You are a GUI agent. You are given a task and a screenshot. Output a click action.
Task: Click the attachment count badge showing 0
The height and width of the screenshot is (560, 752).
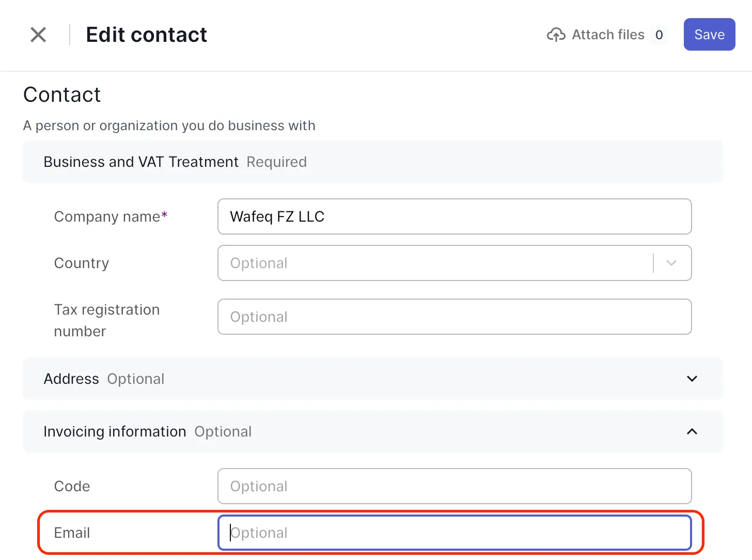660,34
